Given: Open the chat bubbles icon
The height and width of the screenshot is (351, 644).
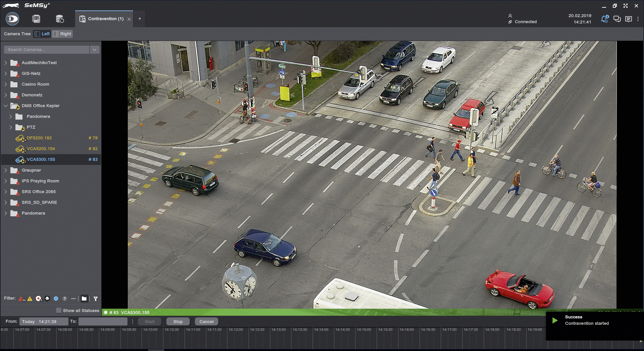Looking at the screenshot, I should 617,19.
